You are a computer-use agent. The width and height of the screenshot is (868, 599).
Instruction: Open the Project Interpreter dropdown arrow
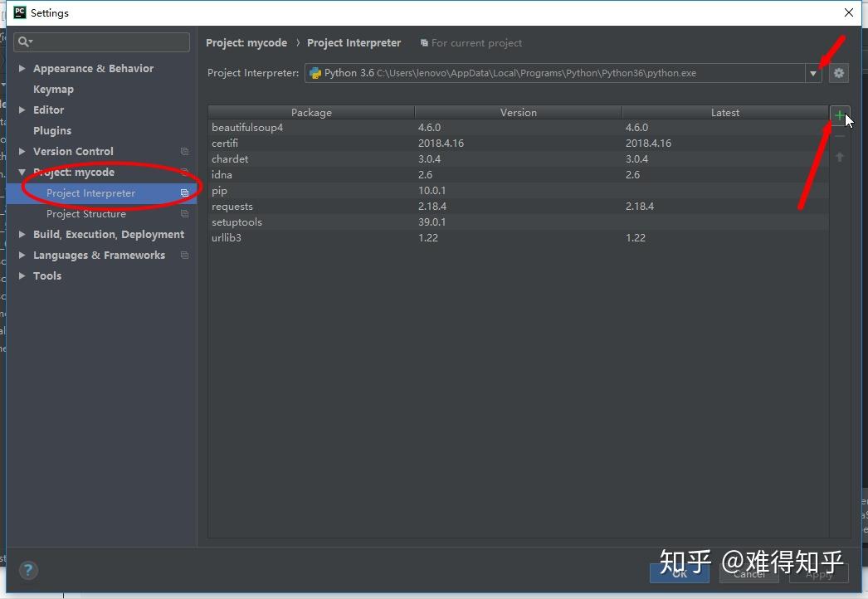point(812,73)
